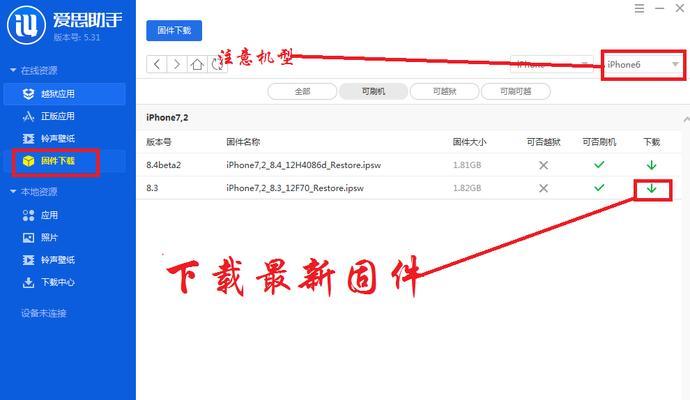
Task: Download the 8.4beta2 firmware via green arrow
Action: [651, 165]
